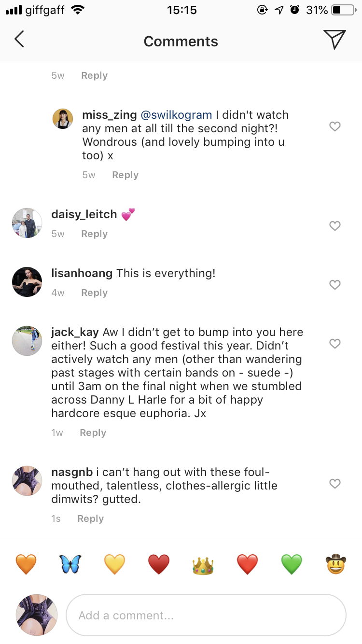React with the yellow heart emoji
Viewport: 362px width, 644px height.
(114, 564)
